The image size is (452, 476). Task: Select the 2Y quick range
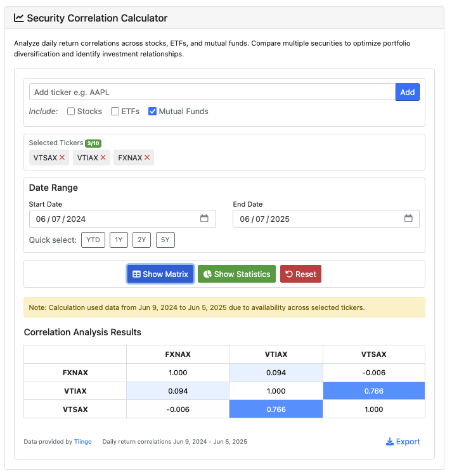click(x=141, y=240)
